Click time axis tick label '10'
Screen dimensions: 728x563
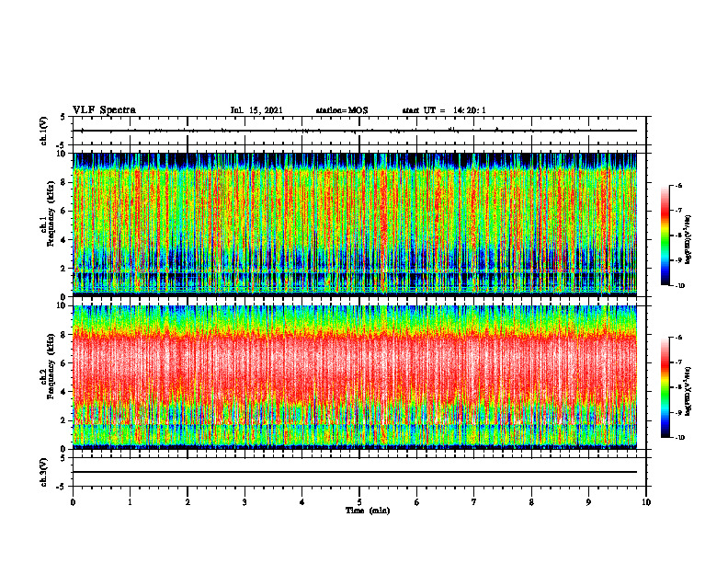coord(646,502)
